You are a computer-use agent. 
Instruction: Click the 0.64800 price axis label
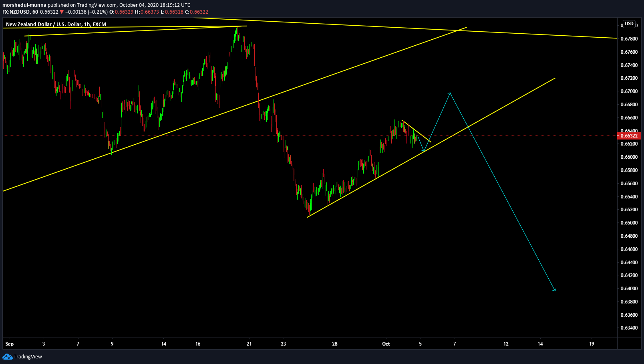point(629,236)
